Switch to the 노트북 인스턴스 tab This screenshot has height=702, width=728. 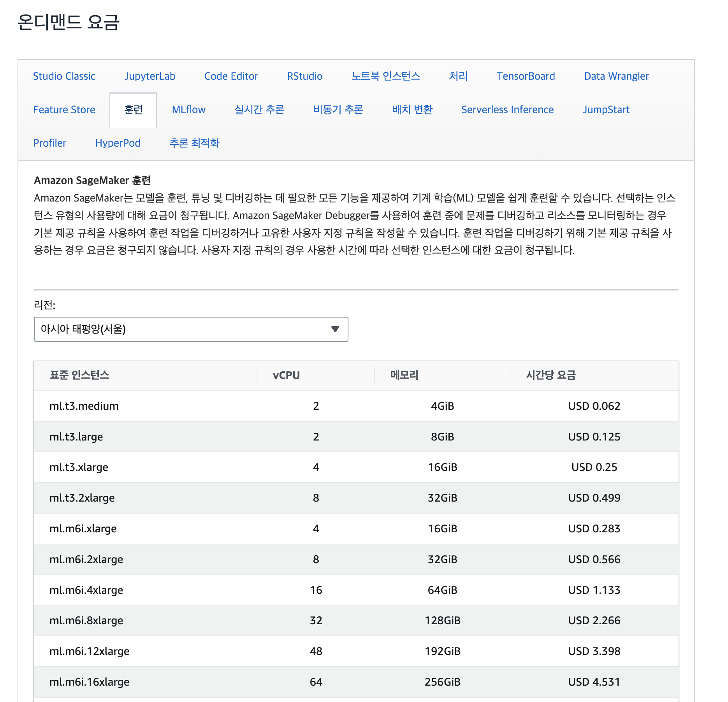pos(386,76)
